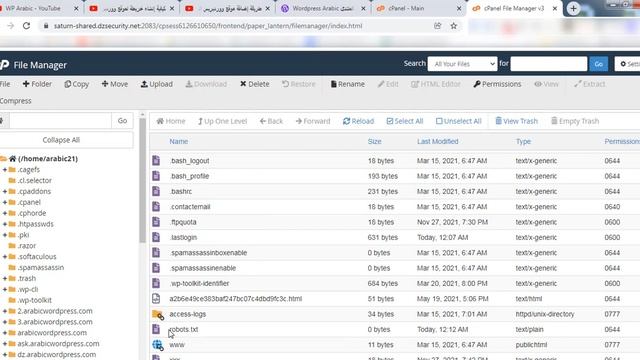The width and height of the screenshot is (640, 360).
Task: Click the sidebar Go button
Action: [122, 121]
